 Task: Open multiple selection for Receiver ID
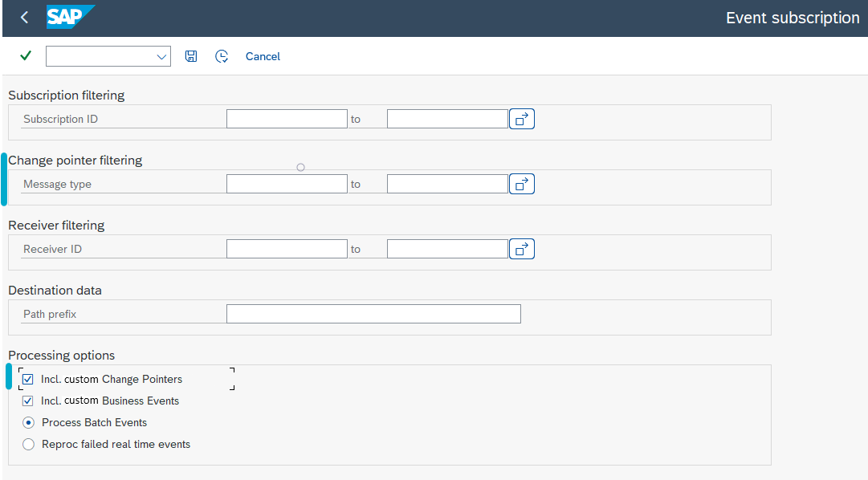point(521,248)
